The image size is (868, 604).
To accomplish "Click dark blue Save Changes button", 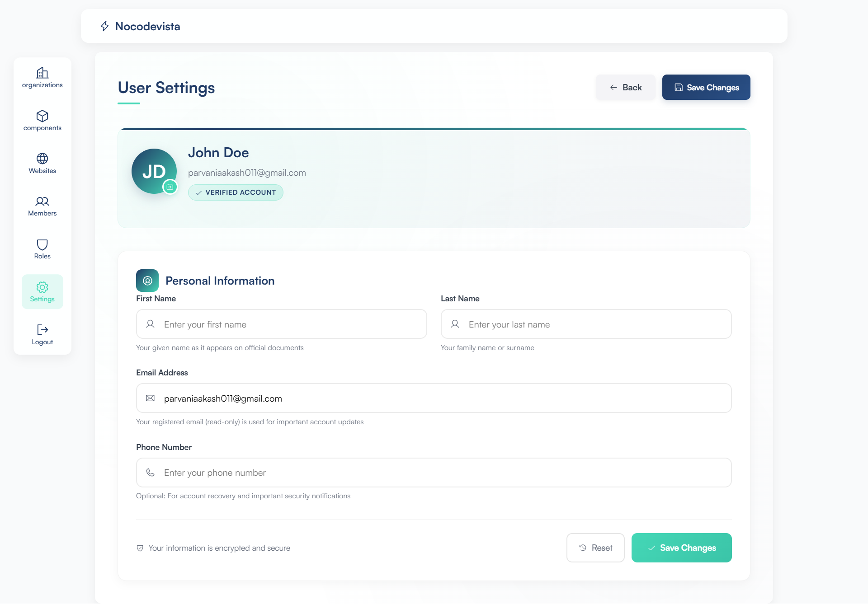I will 706,87.
